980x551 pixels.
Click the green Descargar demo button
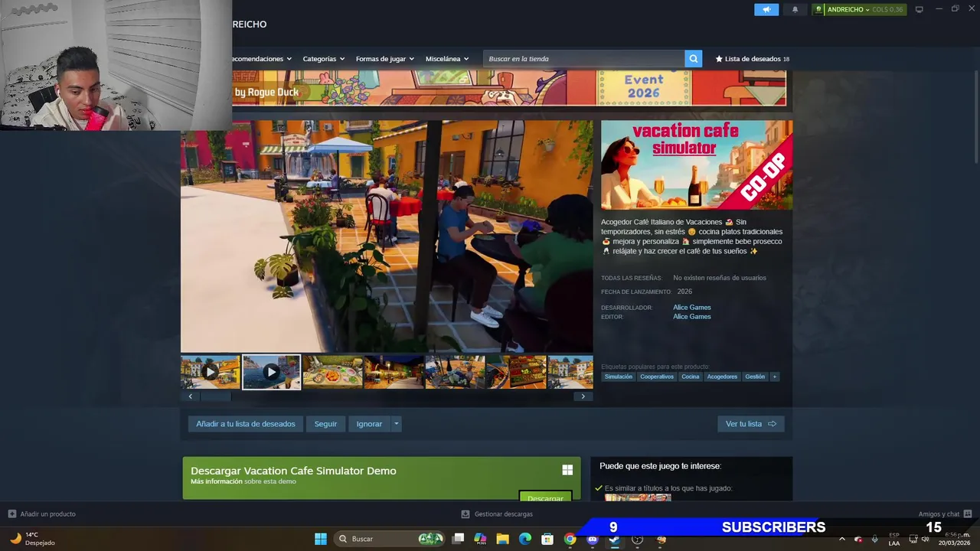click(x=545, y=497)
